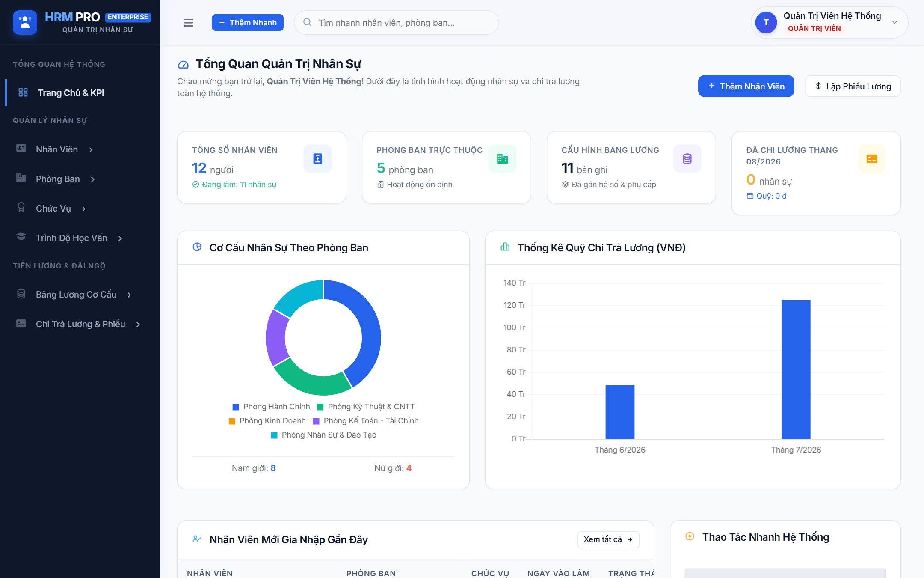Toggle the hamburger sidebar menu icon

point(189,23)
